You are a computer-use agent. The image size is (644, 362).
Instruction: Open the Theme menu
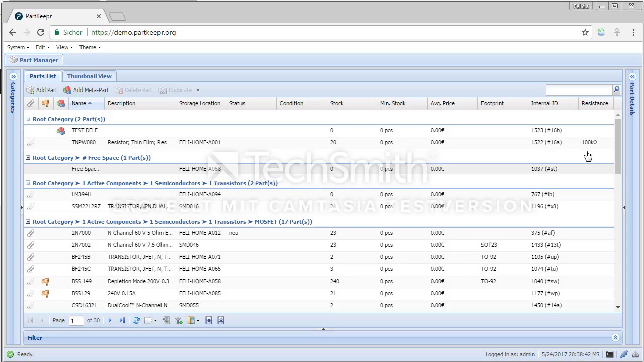90,47
